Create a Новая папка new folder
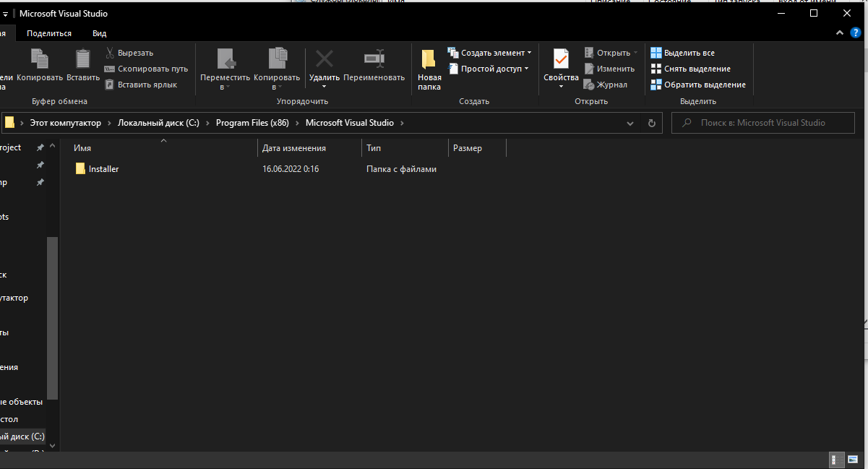The height and width of the screenshot is (469, 868). coord(429,69)
